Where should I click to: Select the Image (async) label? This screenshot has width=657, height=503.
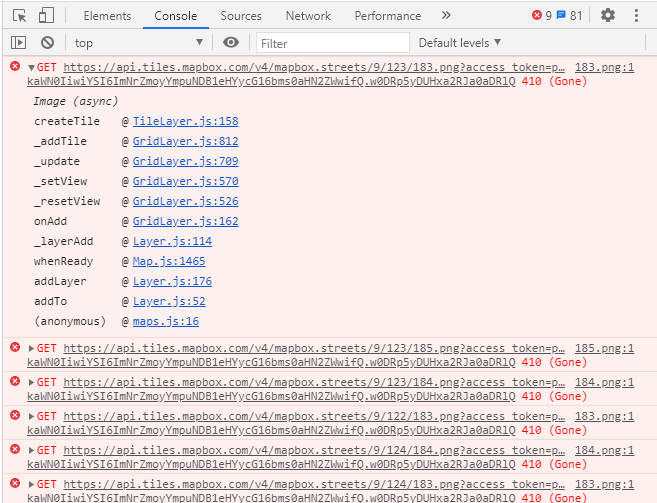click(76, 101)
